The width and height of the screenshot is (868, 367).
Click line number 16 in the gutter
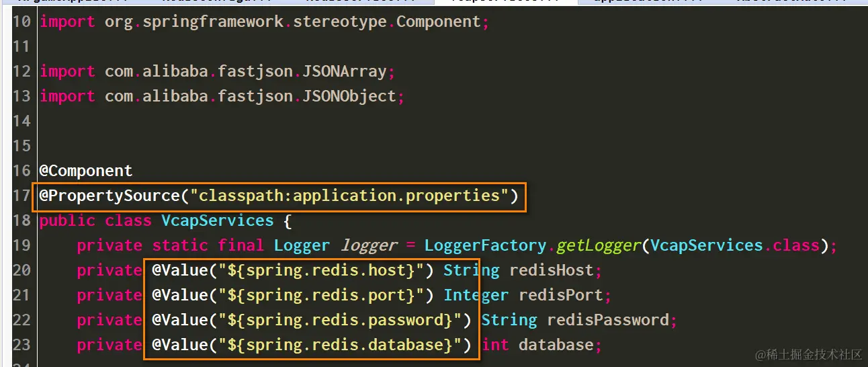[21, 171]
